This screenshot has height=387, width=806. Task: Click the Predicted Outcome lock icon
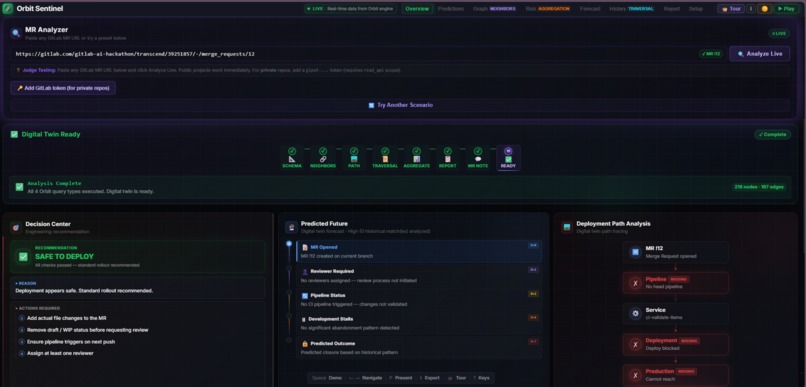point(305,344)
